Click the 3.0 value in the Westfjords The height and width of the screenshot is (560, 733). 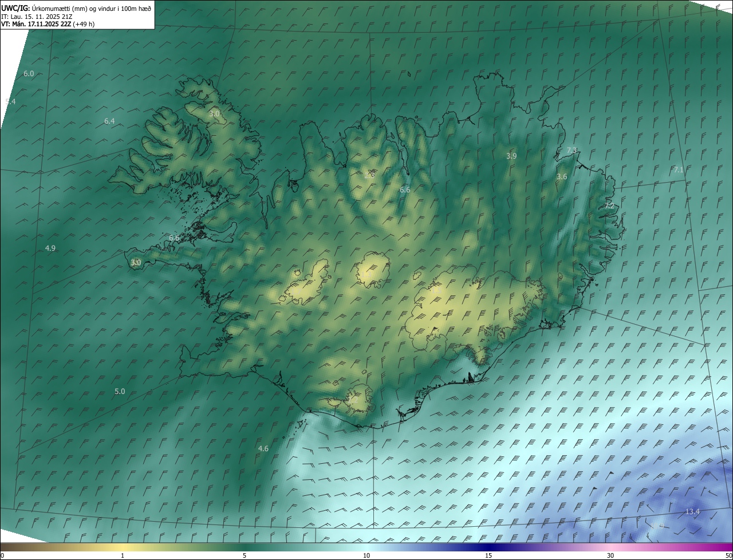(x=214, y=114)
